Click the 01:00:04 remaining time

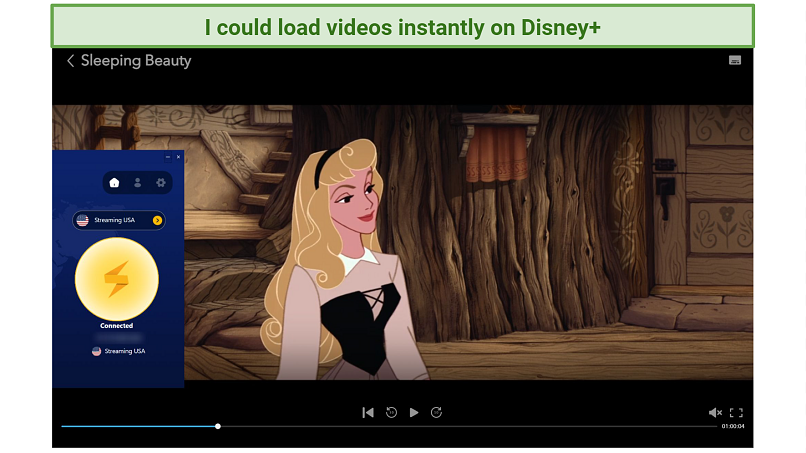pos(732,426)
